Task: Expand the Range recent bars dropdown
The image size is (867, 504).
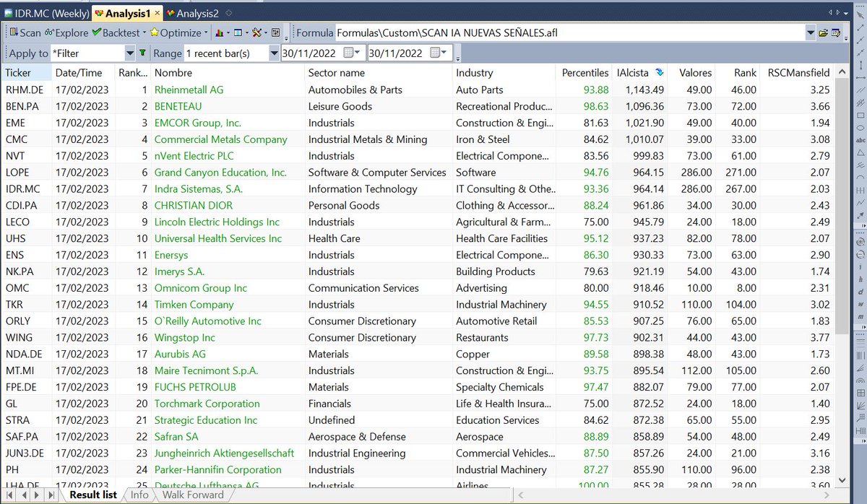Action: point(274,53)
